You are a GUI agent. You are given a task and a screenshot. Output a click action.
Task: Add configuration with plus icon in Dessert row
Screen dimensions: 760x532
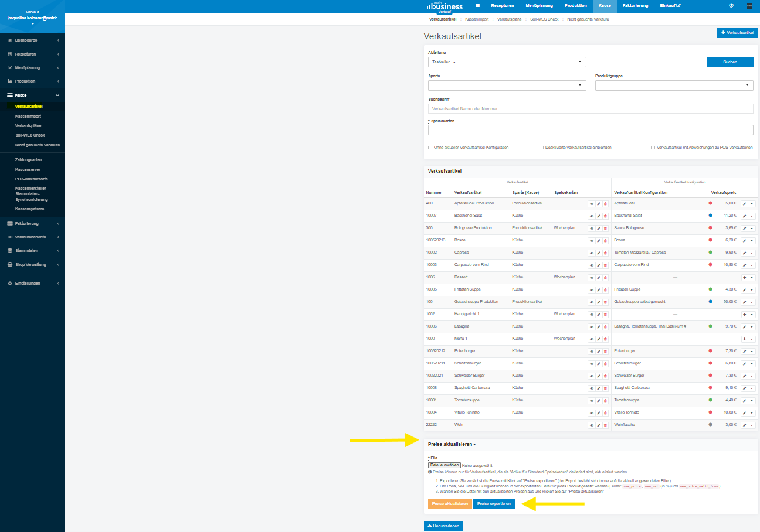[744, 278]
